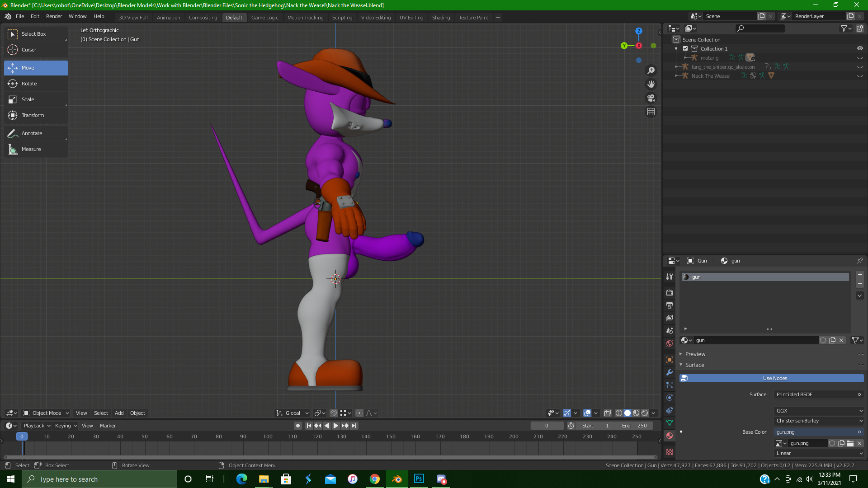The height and width of the screenshot is (488, 868).
Task: Open the View Layer properties tab
Action: point(670,318)
